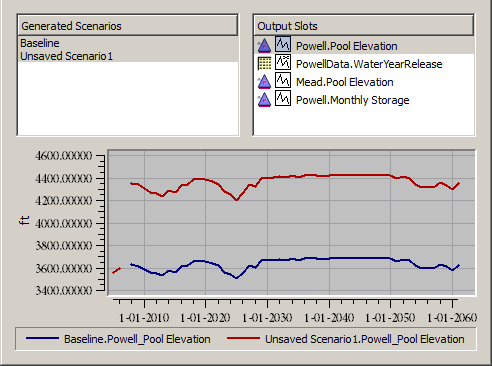Click the 3400.00000 y-axis label

pos(63,291)
